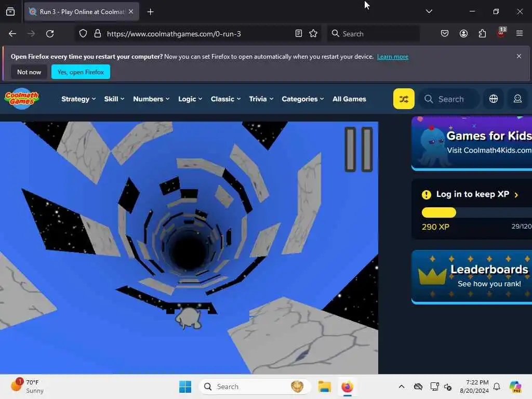Open File Explorer from the taskbar
The width and height of the screenshot is (532, 399).
tap(324, 387)
